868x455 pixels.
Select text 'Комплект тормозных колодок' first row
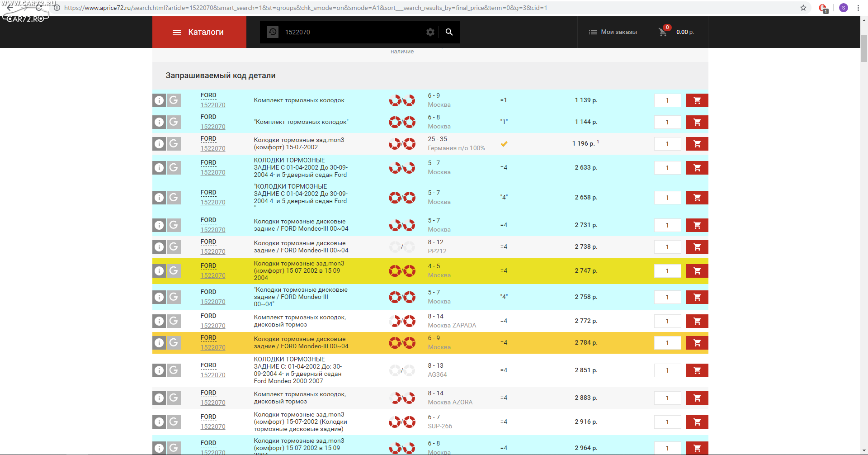[x=299, y=100]
